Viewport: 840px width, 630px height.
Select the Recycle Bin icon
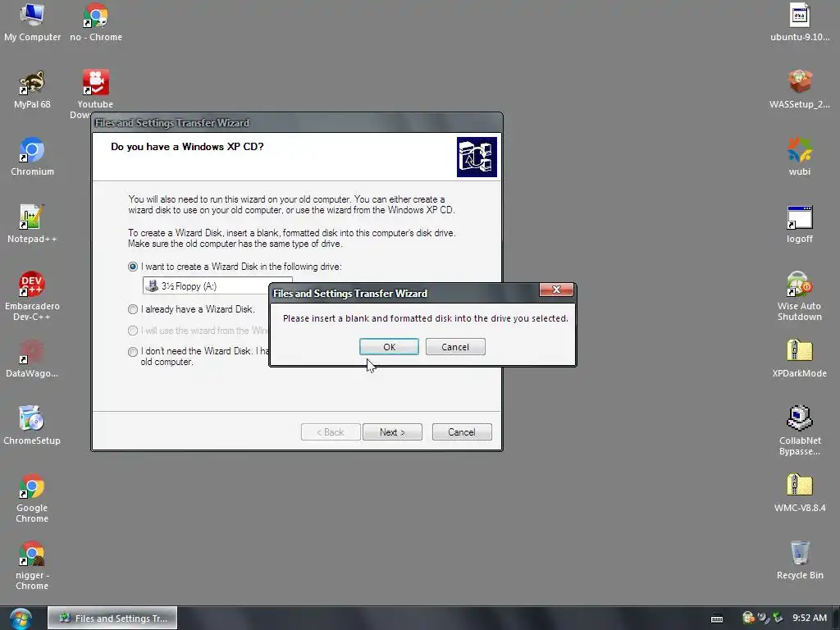click(800, 560)
